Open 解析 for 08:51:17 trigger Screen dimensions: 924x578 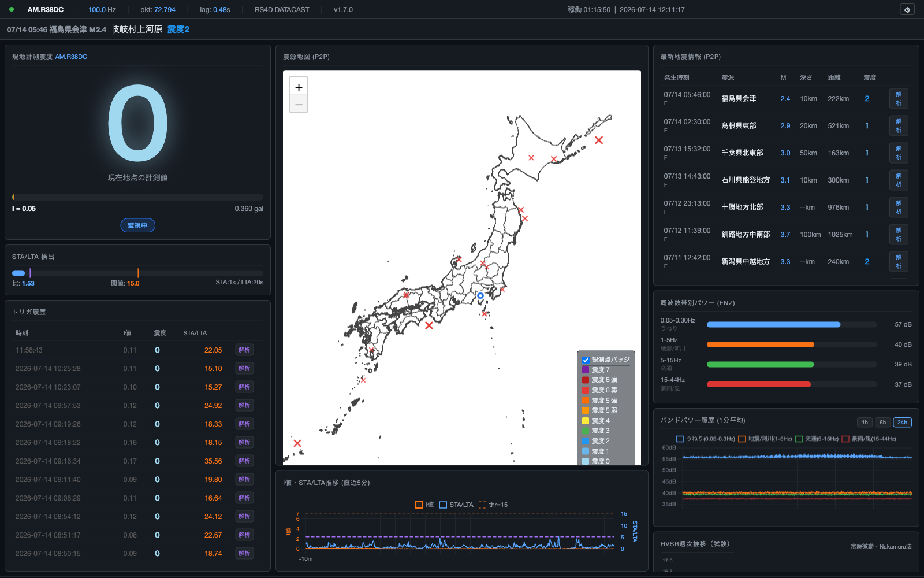tap(244, 535)
